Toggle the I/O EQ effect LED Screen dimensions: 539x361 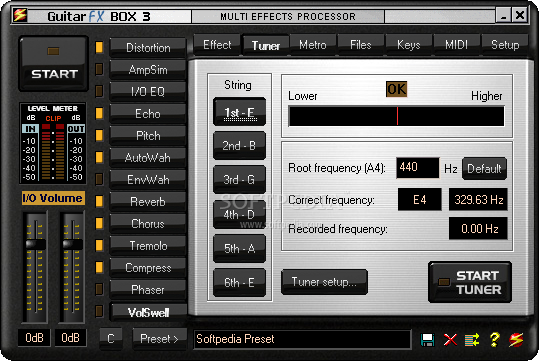99,91
